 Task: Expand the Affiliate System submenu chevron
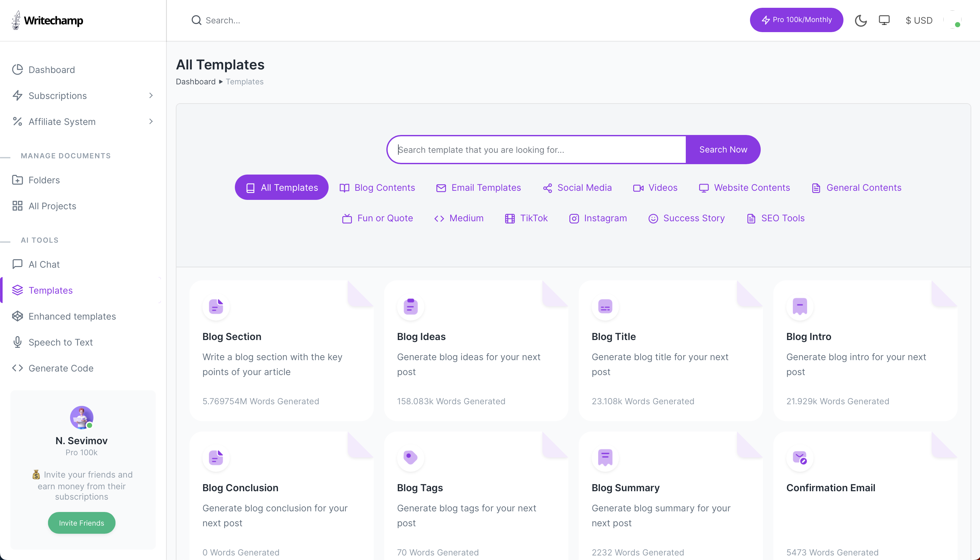click(151, 122)
